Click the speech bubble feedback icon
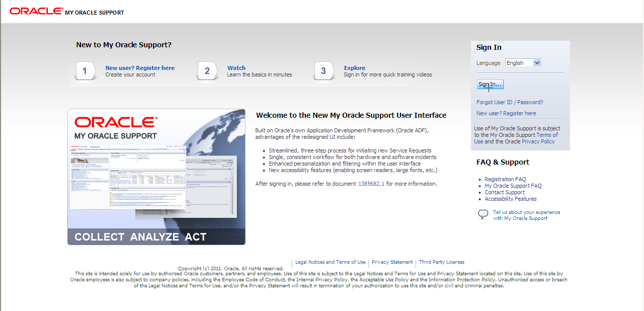644x311 pixels. click(483, 215)
